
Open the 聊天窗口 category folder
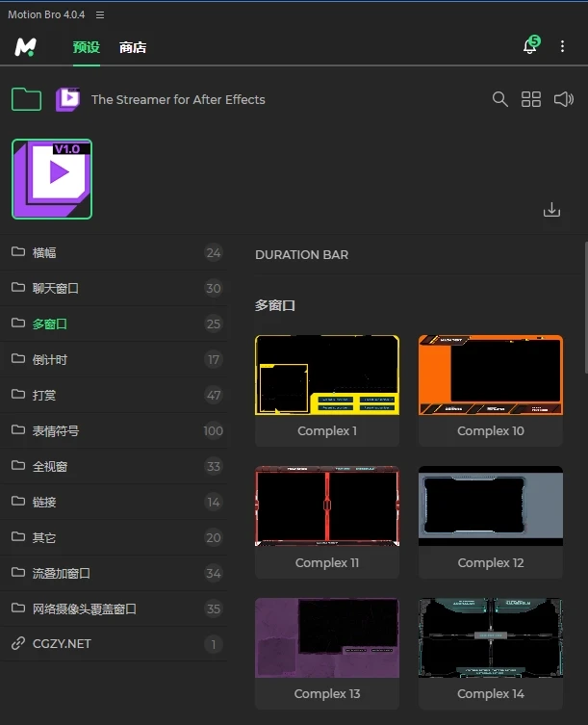(x=56, y=288)
